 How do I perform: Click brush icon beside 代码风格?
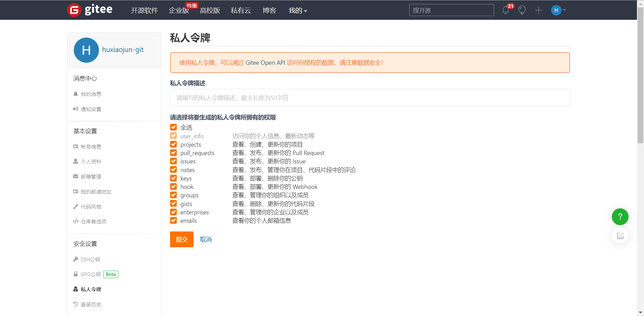pyautogui.click(x=76, y=207)
